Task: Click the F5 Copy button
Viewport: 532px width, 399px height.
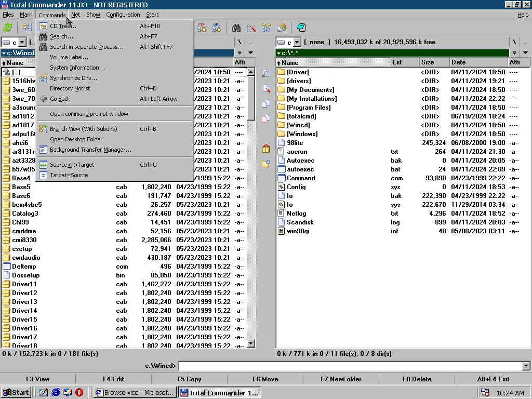Action: [189, 379]
